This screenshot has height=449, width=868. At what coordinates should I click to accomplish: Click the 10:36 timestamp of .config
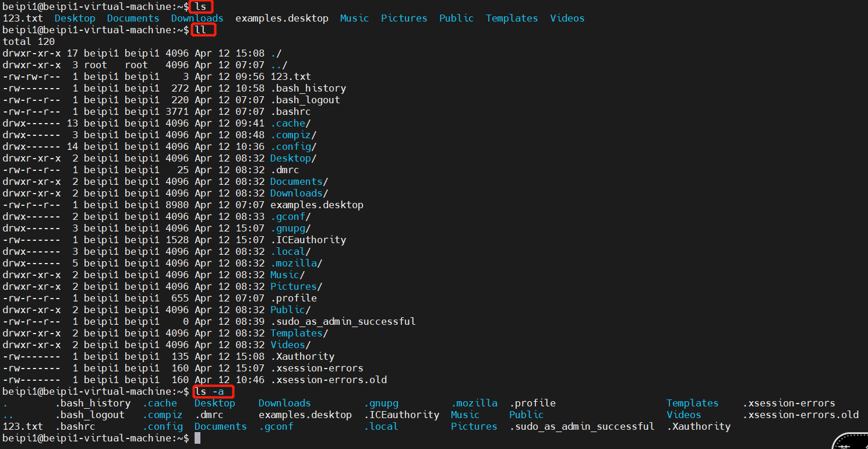250,146
